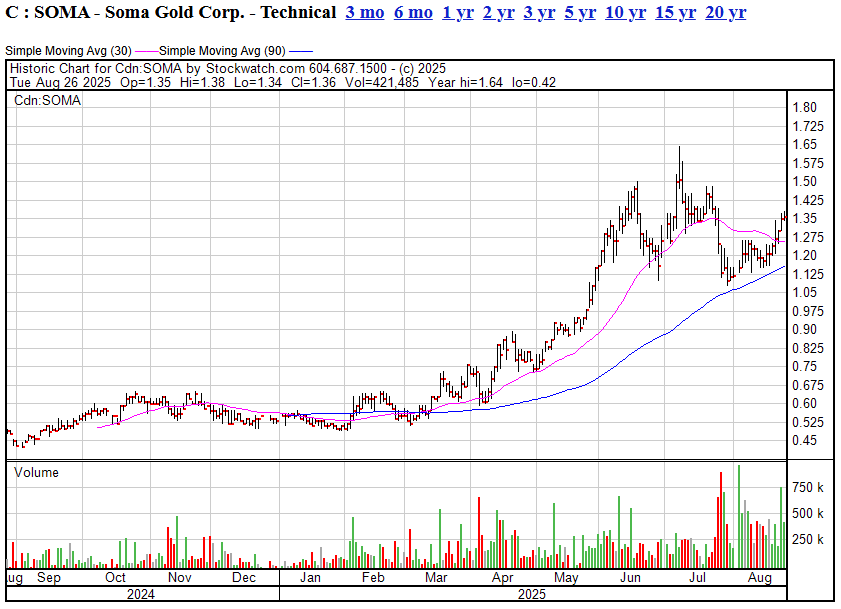Click the 'Apr' month label on time axis

[503, 578]
